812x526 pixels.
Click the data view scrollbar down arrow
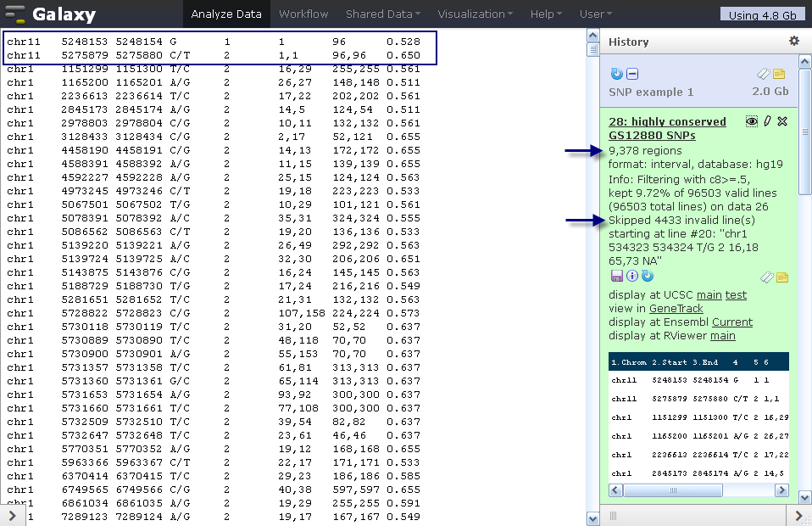coord(593,518)
